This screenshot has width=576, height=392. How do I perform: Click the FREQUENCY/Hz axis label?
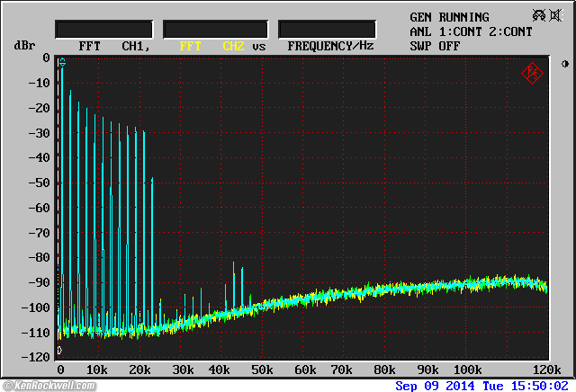point(330,45)
